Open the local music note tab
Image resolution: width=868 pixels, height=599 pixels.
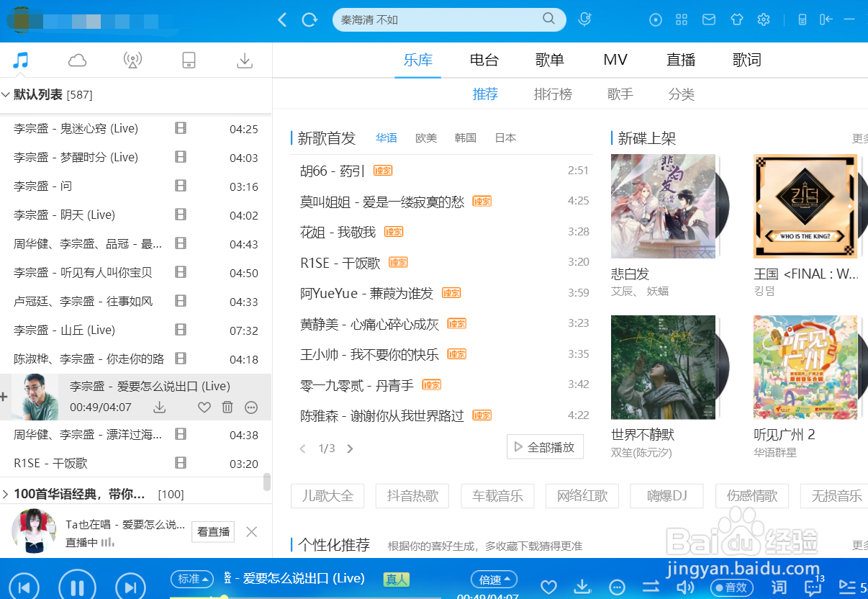(21, 60)
